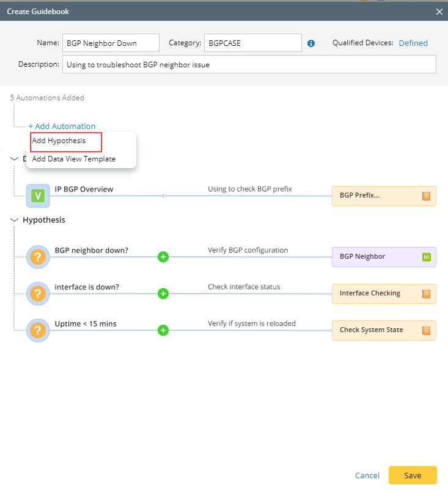The image size is (448, 496).
Task: Click the info icon beside Category field
Action: pos(310,43)
